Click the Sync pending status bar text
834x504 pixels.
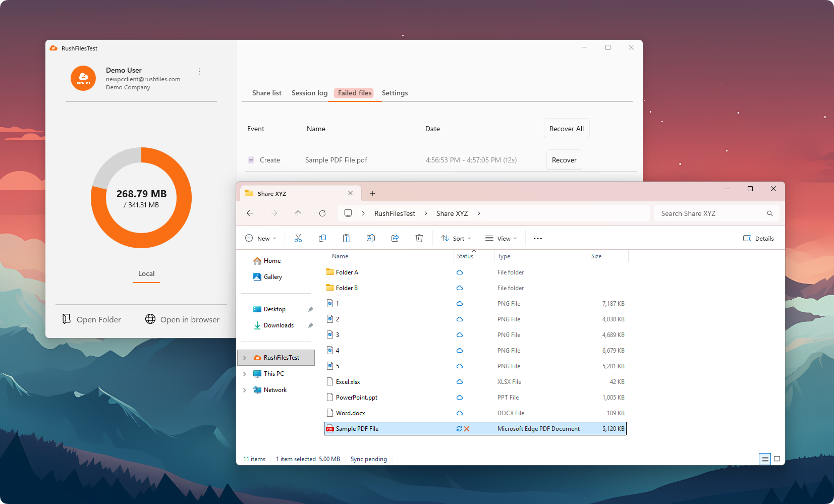point(369,459)
